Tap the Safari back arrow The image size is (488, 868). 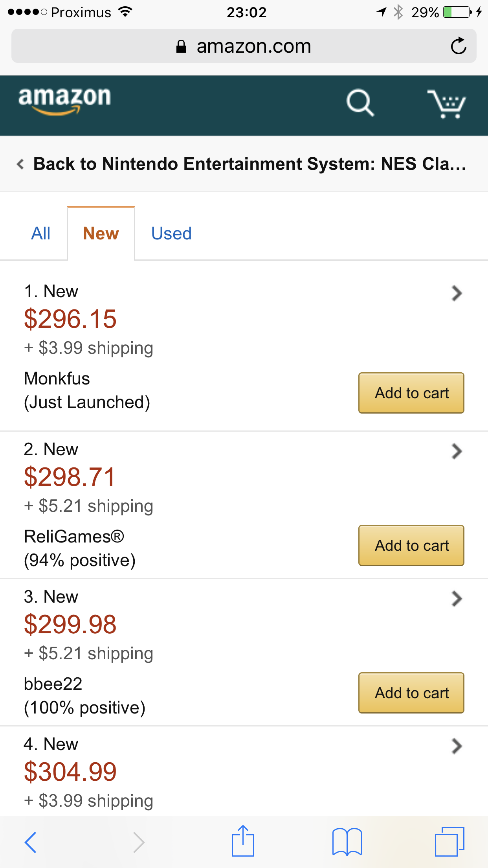31,842
